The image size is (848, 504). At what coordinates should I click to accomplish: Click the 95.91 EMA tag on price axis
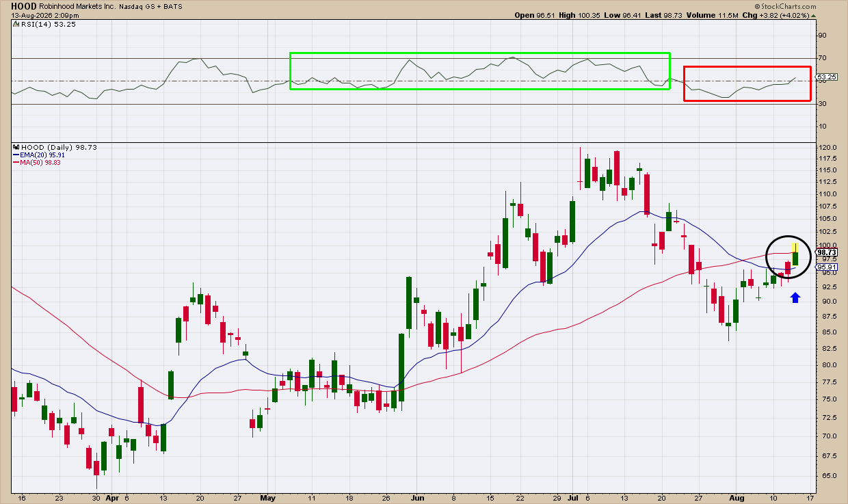tap(827, 267)
